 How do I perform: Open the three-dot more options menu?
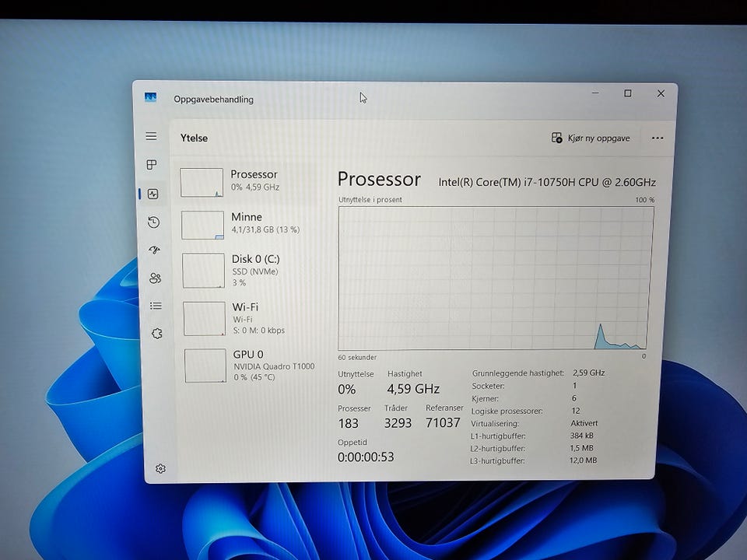[658, 138]
